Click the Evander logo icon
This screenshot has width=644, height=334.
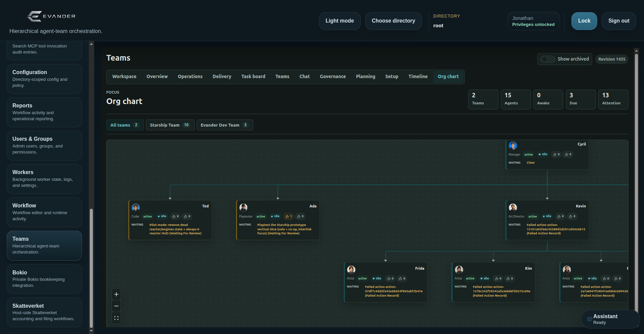click(34, 16)
